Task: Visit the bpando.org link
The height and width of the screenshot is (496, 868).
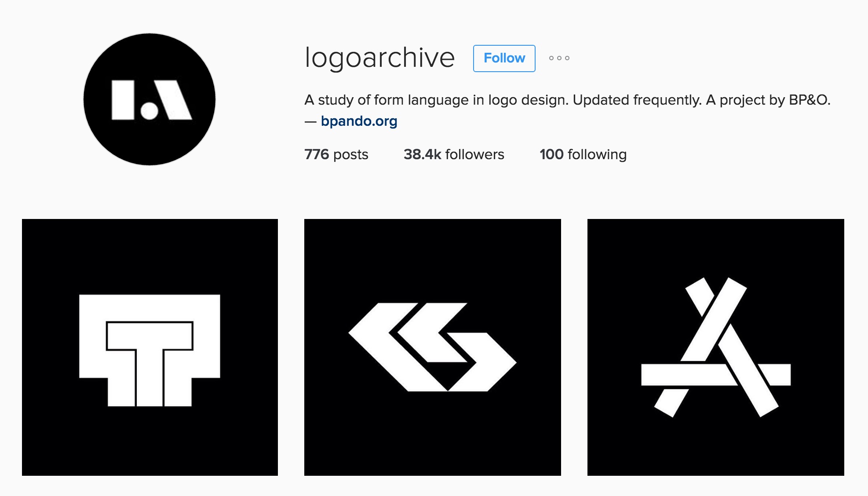Action: [359, 121]
